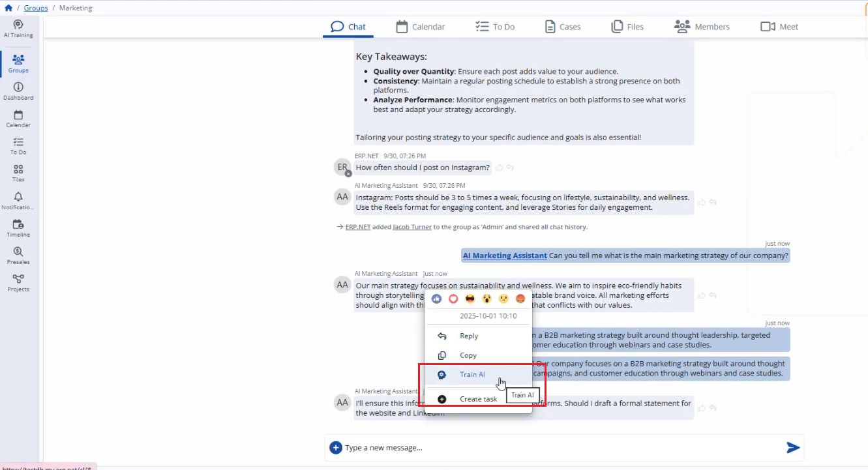Open Presales in left sidebar
The height and width of the screenshot is (470, 868).
point(18,256)
